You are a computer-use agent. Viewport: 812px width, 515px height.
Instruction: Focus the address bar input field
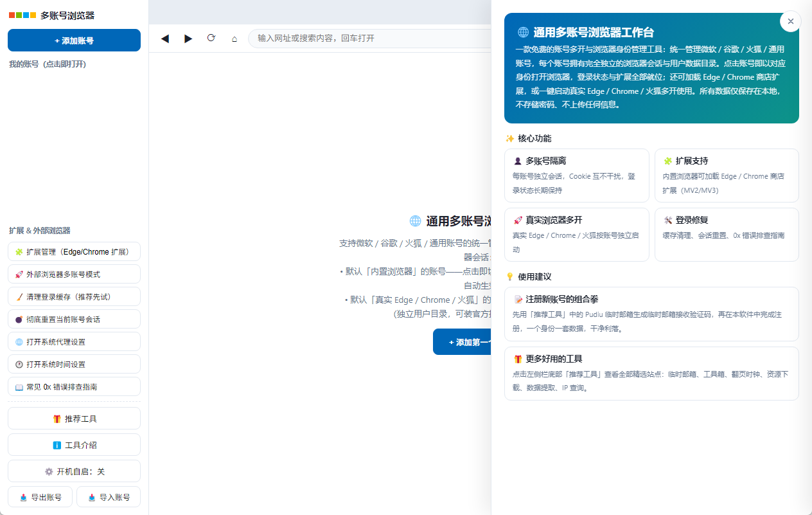369,39
